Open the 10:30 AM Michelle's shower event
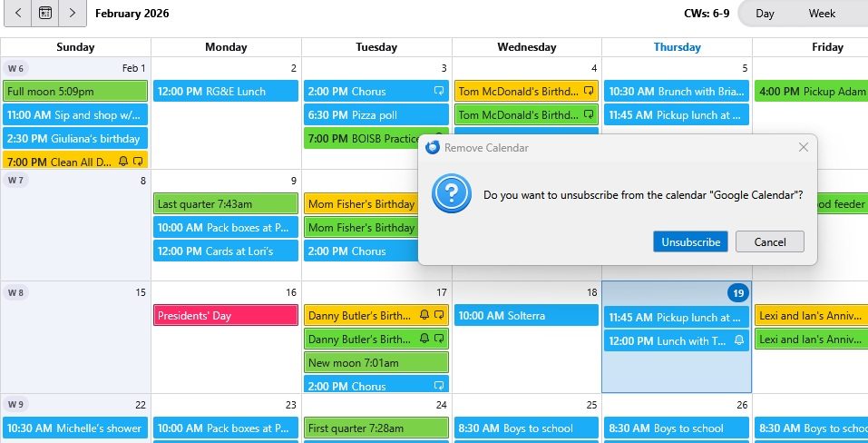 pos(75,428)
